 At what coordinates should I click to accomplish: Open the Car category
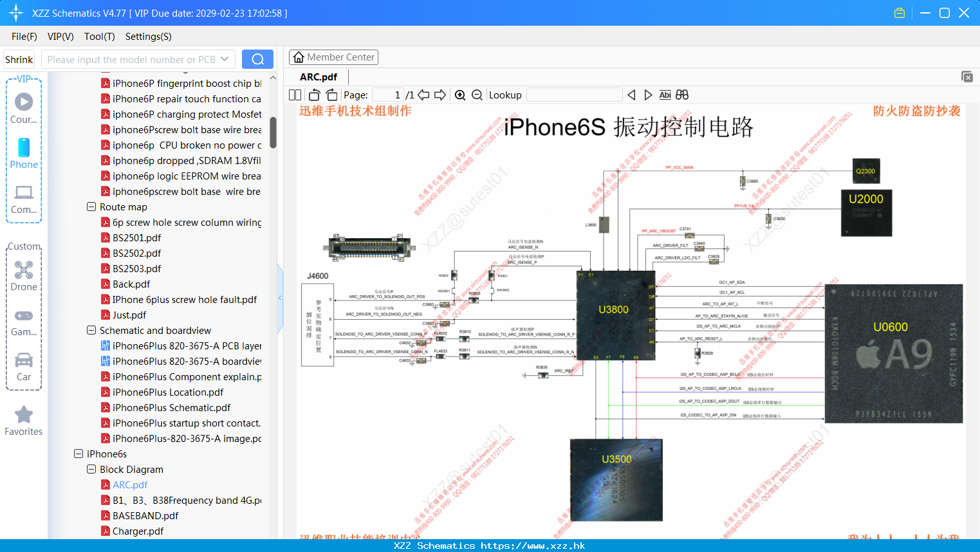[24, 367]
